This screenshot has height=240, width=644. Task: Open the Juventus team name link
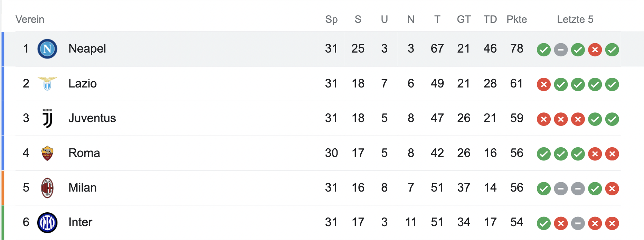(x=92, y=118)
